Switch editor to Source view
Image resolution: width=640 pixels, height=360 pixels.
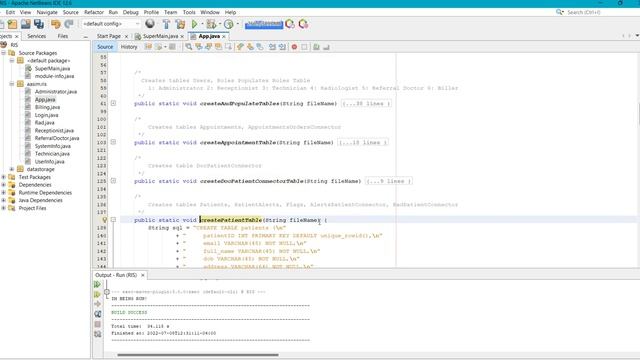pos(105,47)
